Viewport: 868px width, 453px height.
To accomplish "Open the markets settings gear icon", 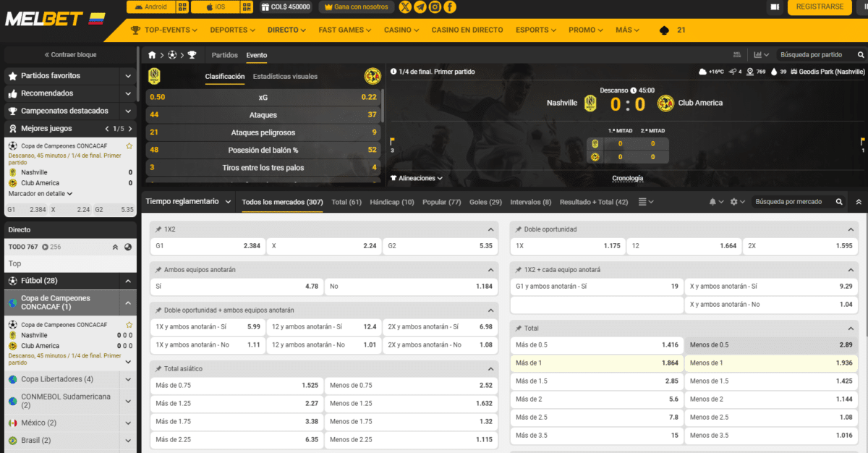I will click(734, 202).
